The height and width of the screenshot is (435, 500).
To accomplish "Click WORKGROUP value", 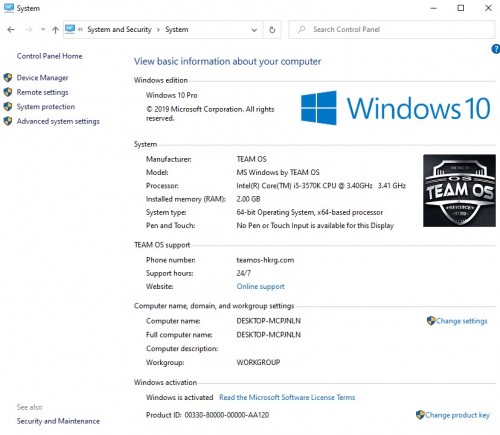I will pyautogui.click(x=258, y=362).
